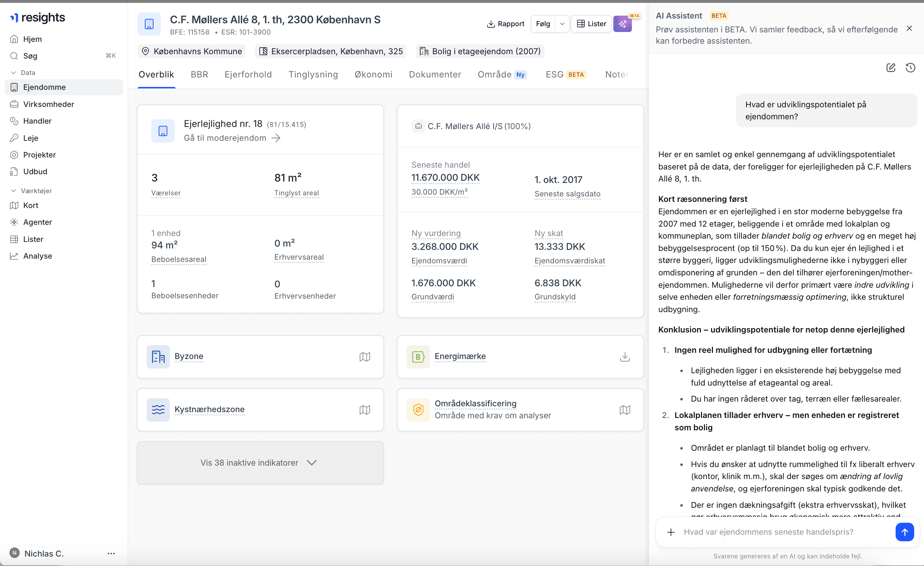Viewport: 924px width, 566px height.
Task: Download the Energimærke document
Action: click(625, 357)
